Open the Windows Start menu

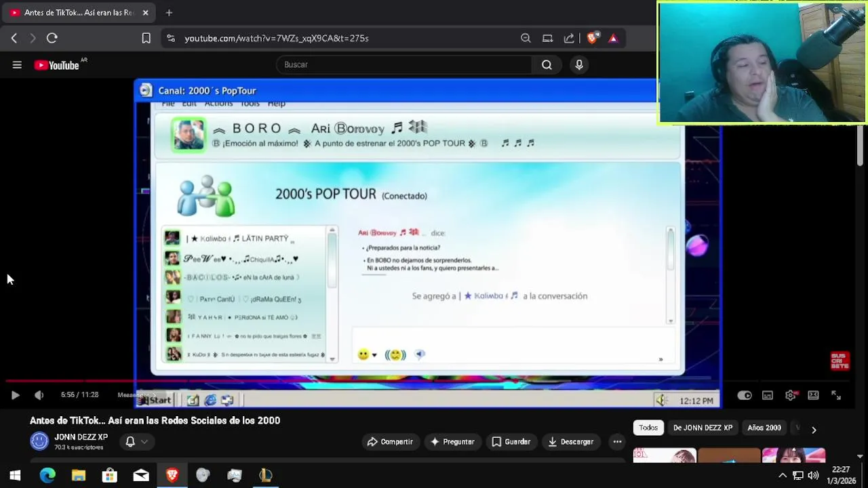click(15, 476)
